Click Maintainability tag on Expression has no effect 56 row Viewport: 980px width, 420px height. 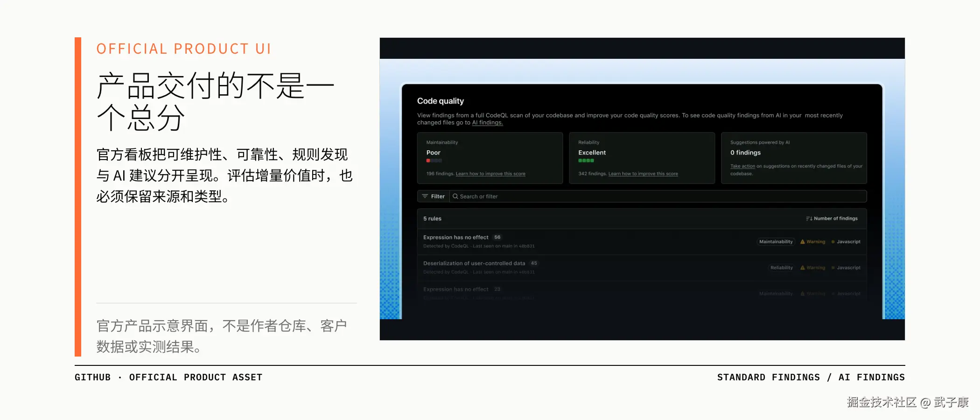776,242
